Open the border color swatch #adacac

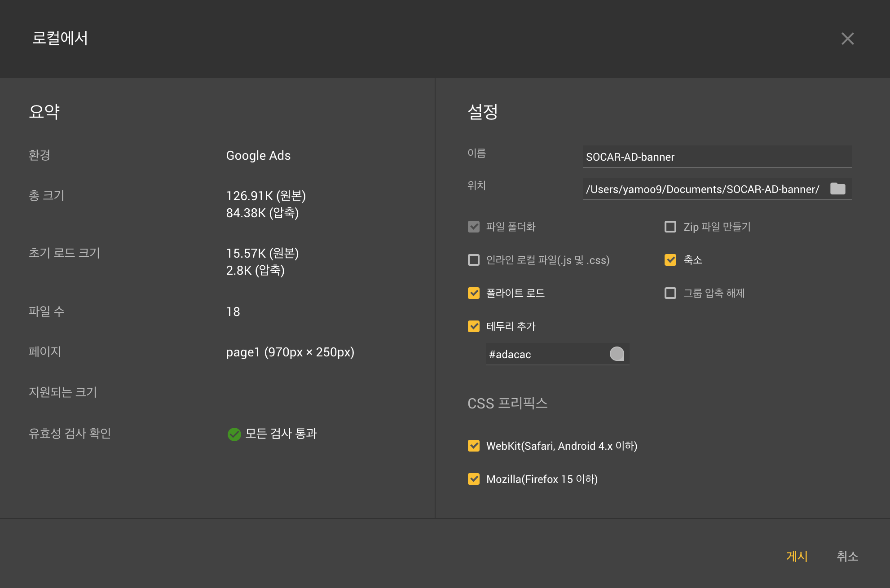point(617,354)
